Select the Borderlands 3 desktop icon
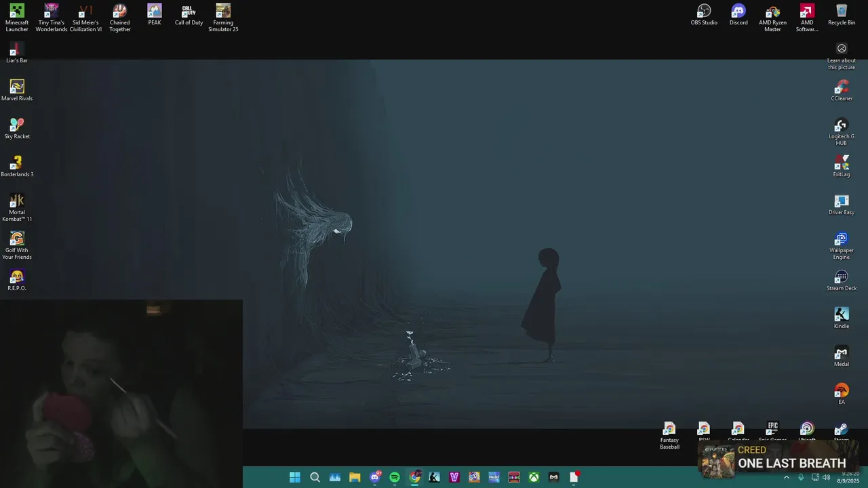Screen dimensions: 868x488 pyautogui.click(x=17, y=167)
